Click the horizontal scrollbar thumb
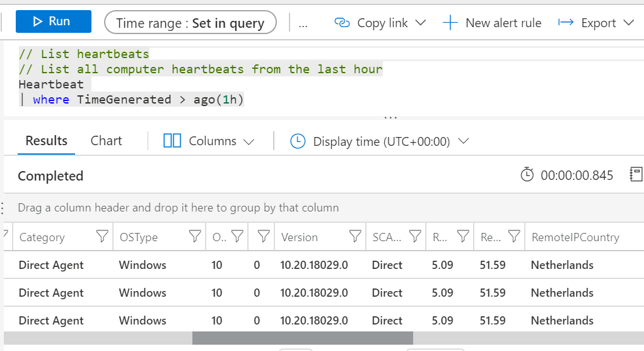This screenshot has height=351, width=644. (302, 338)
